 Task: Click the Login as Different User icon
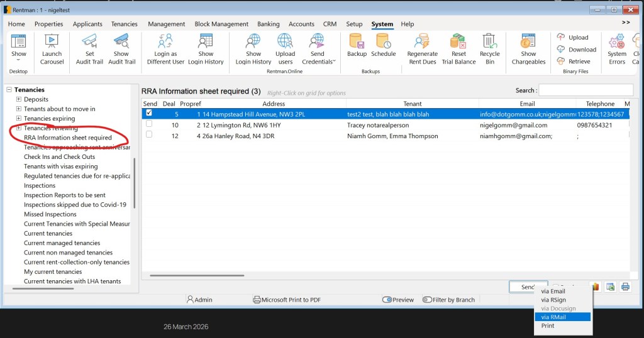pos(165,43)
